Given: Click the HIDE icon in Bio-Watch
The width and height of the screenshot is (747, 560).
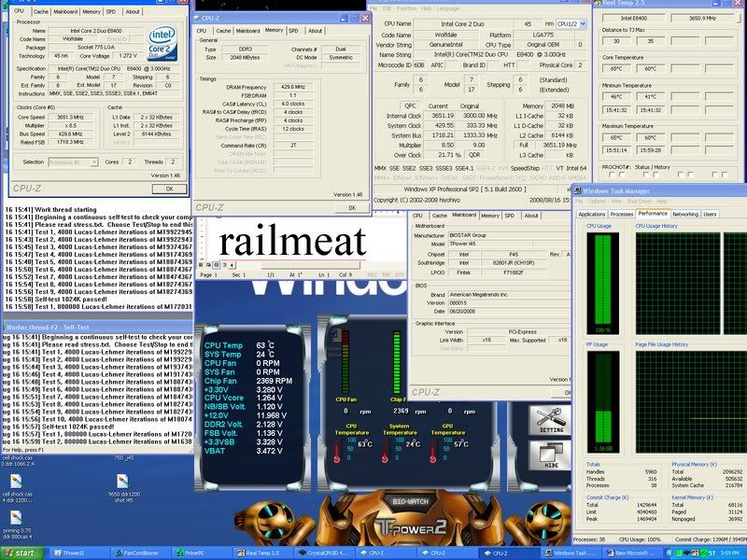Looking at the screenshot, I should pyautogui.click(x=550, y=455).
